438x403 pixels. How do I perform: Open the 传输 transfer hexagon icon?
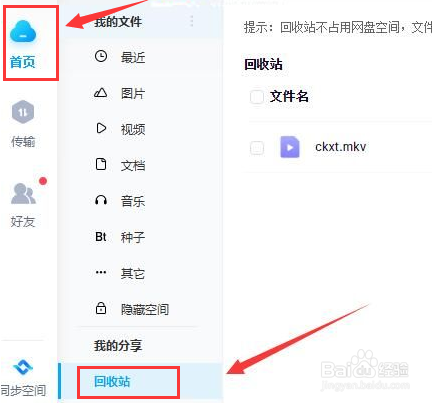pos(23,112)
